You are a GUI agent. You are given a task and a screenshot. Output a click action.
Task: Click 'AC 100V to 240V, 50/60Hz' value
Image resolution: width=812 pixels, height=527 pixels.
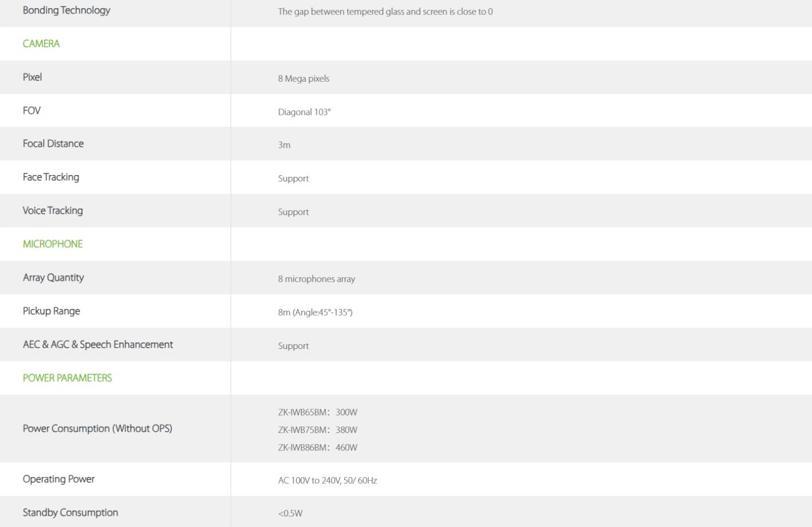click(x=327, y=481)
